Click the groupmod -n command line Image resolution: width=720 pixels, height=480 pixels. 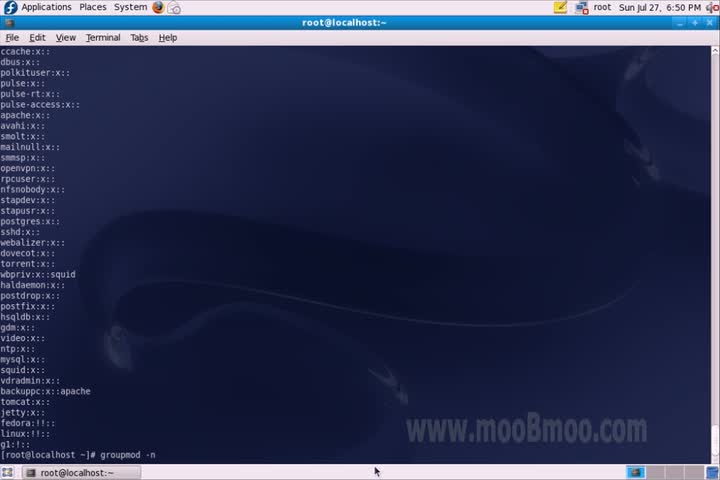pyautogui.click(x=78, y=455)
